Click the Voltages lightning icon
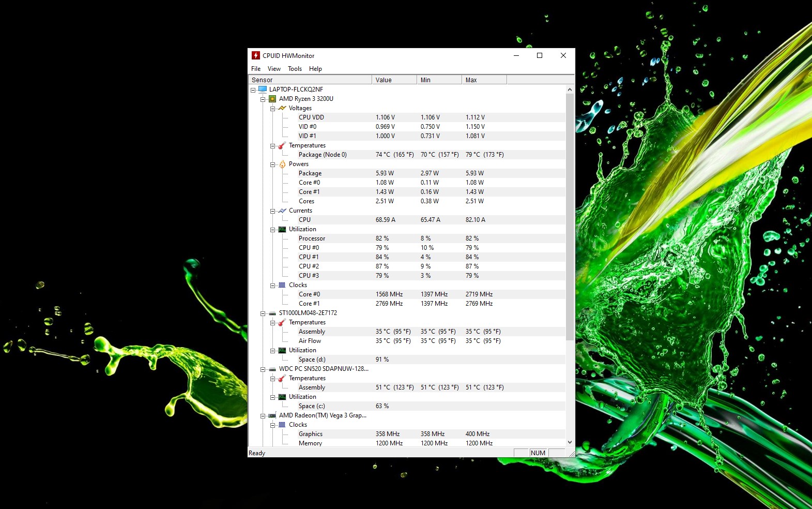Image resolution: width=812 pixels, height=509 pixels. tap(282, 108)
